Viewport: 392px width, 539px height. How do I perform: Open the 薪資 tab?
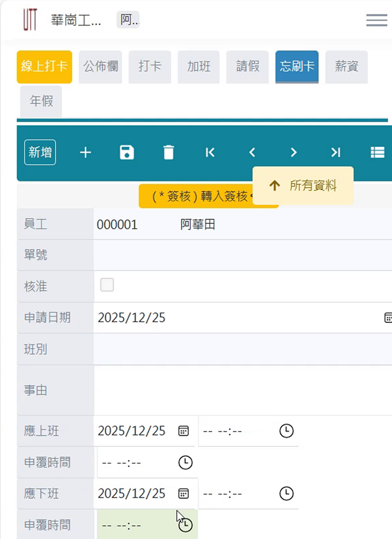click(346, 67)
